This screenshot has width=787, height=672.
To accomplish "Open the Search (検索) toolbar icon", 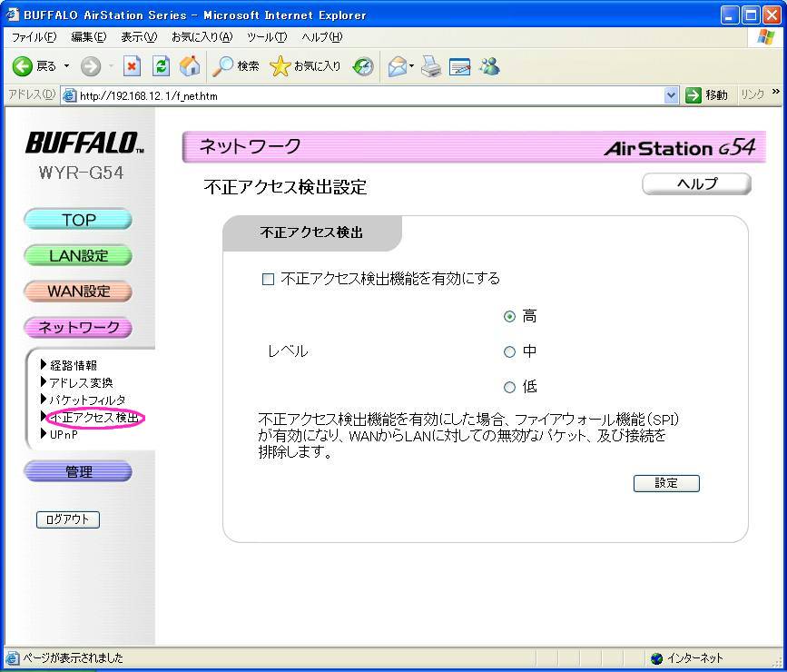I will pyautogui.click(x=236, y=66).
